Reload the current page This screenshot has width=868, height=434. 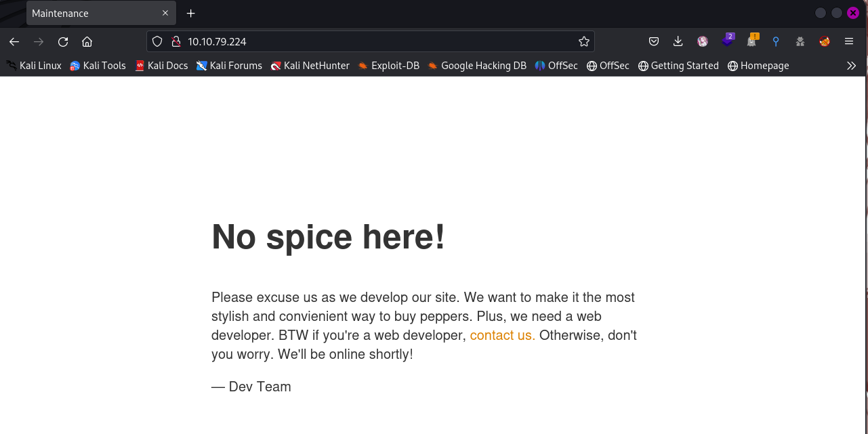coord(63,41)
